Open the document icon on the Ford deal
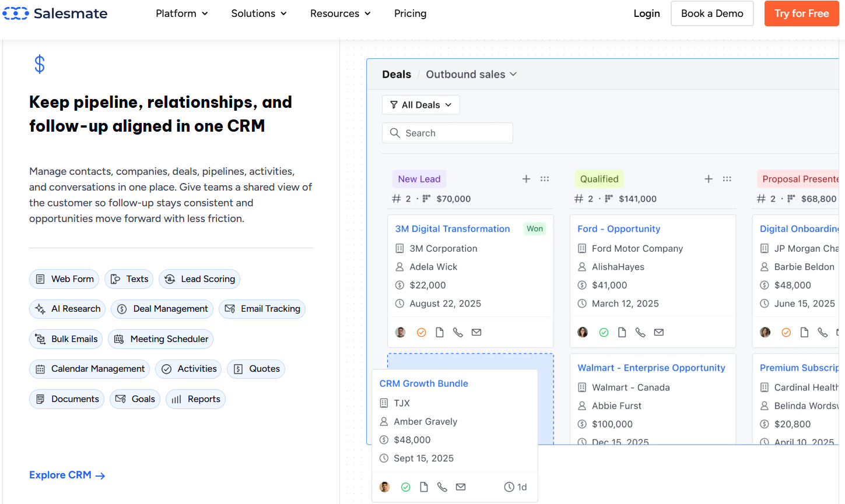The image size is (845, 504). click(x=622, y=332)
